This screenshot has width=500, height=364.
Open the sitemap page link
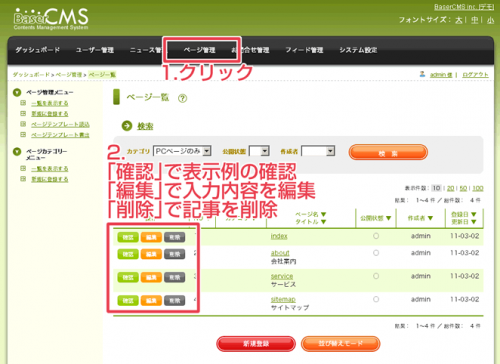[283, 299]
